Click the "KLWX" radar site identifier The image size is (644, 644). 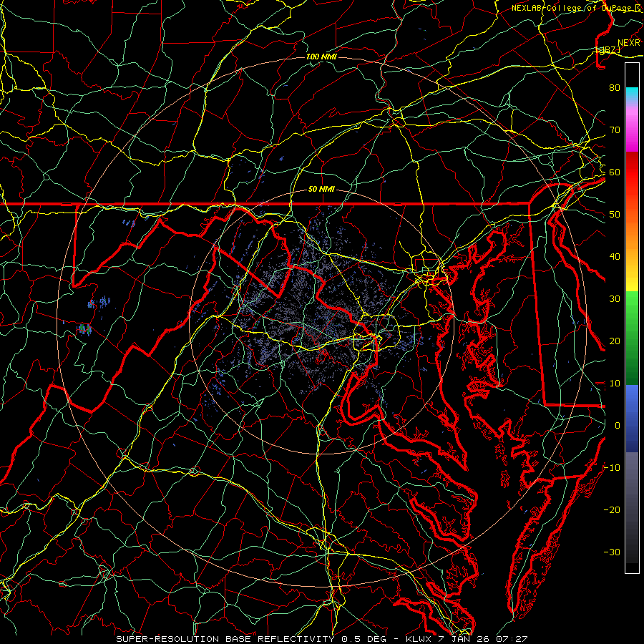[x=419, y=639]
